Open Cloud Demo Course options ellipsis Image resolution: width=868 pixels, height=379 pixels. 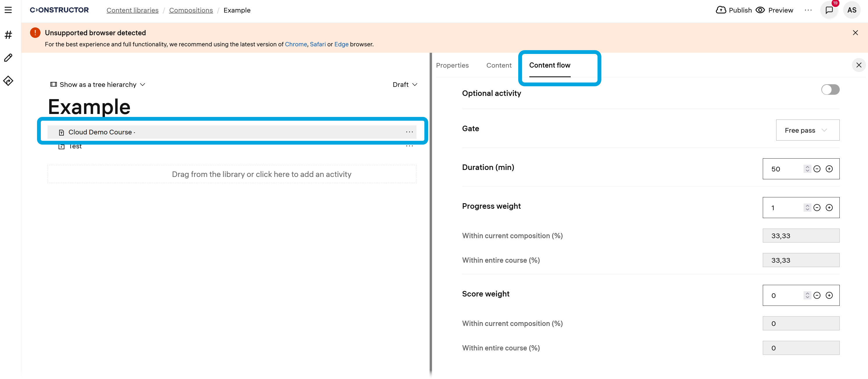[x=409, y=132]
